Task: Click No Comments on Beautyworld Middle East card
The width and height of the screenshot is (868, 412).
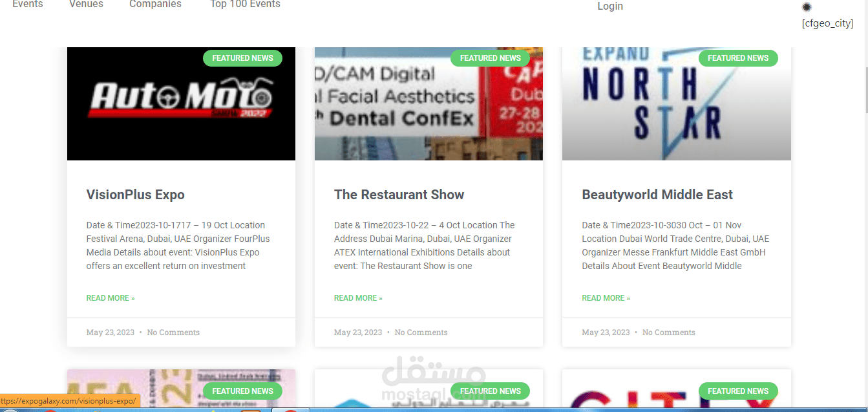Action: click(x=669, y=332)
